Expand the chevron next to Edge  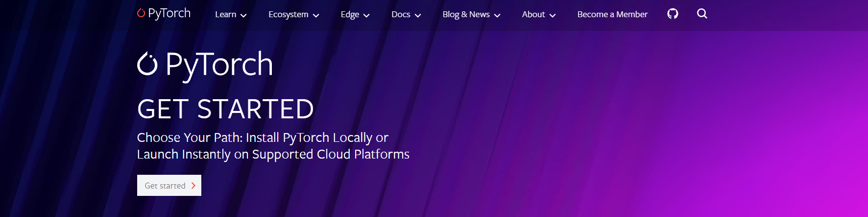click(366, 16)
